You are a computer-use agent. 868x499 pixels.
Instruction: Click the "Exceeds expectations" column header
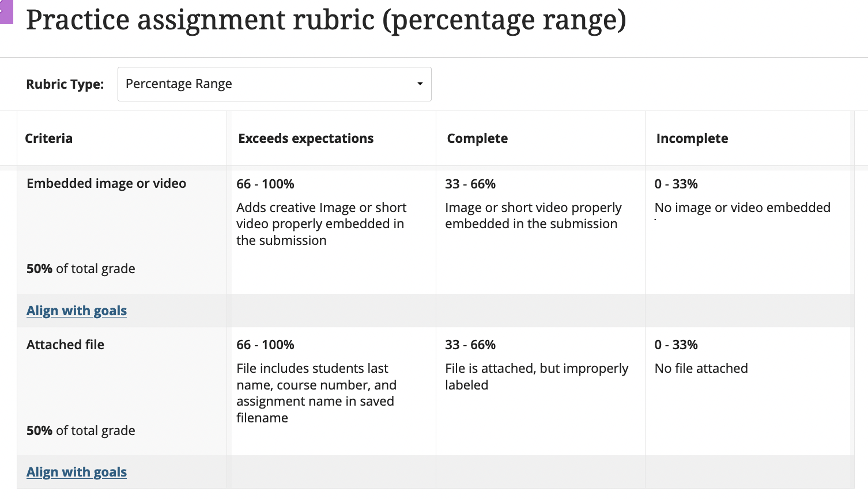(x=305, y=138)
